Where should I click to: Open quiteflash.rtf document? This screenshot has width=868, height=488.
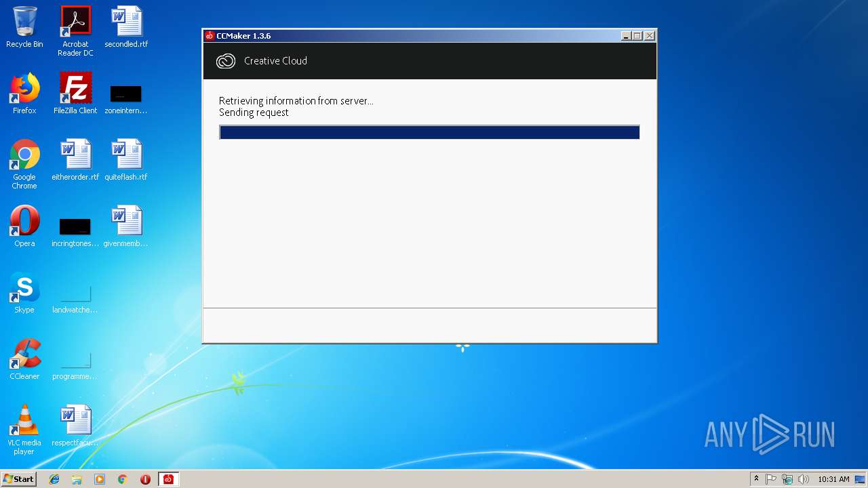click(126, 160)
